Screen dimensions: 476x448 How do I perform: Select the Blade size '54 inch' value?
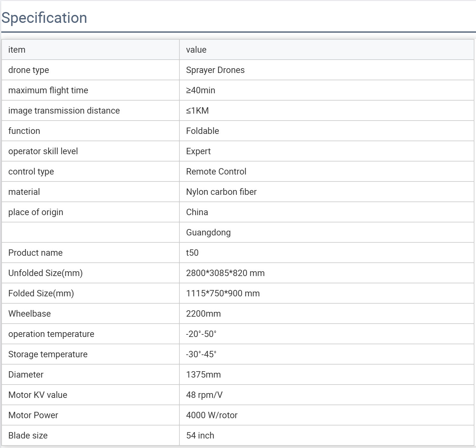pos(200,436)
